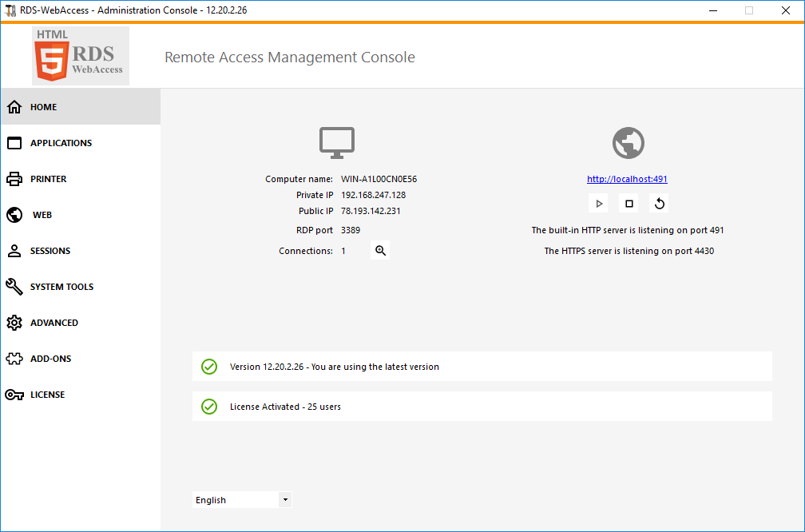This screenshot has height=532, width=805.
Task: Open the LICENSE section label
Action: (47, 395)
